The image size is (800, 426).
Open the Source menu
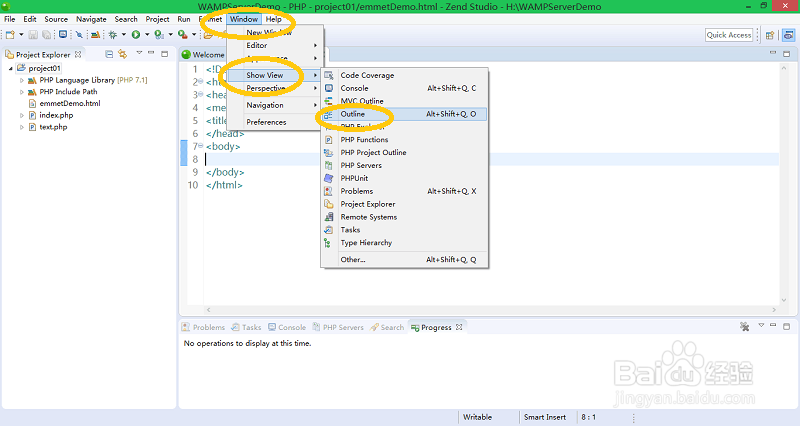[x=56, y=19]
